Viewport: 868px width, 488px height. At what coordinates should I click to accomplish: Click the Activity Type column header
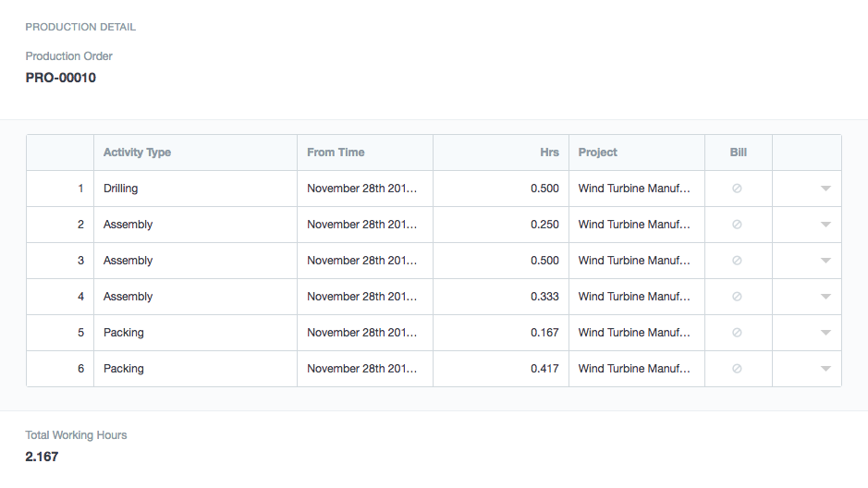(x=137, y=152)
